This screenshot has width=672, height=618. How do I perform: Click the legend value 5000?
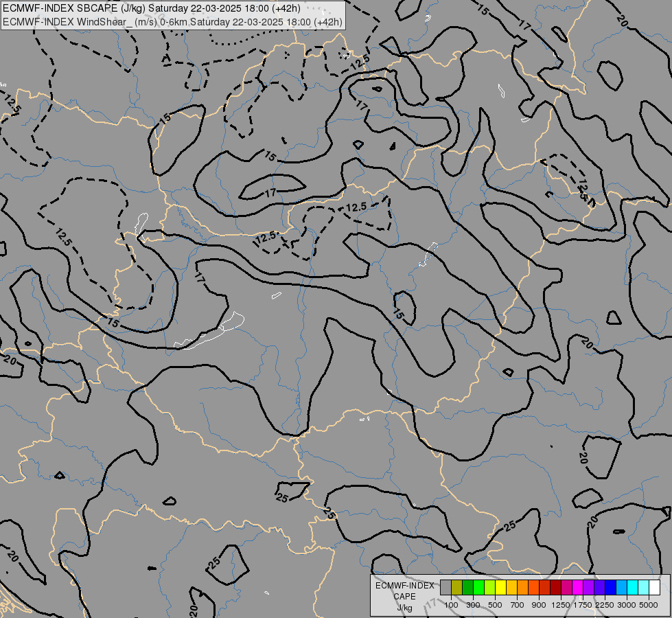click(x=649, y=605)
